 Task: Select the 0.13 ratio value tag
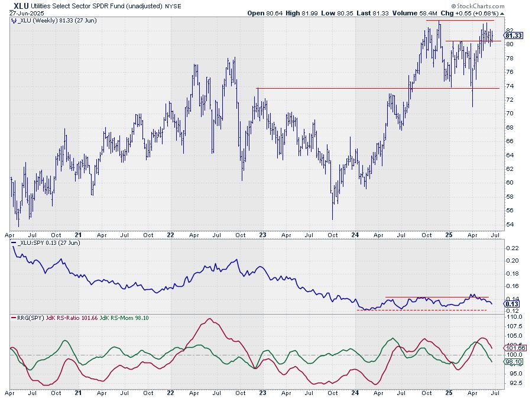[510, 304]
